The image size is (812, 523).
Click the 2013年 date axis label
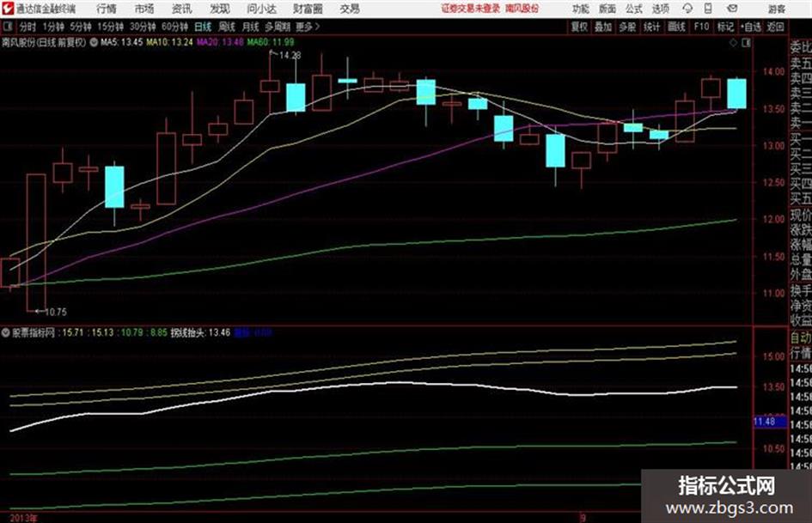(x=23, y=518)
